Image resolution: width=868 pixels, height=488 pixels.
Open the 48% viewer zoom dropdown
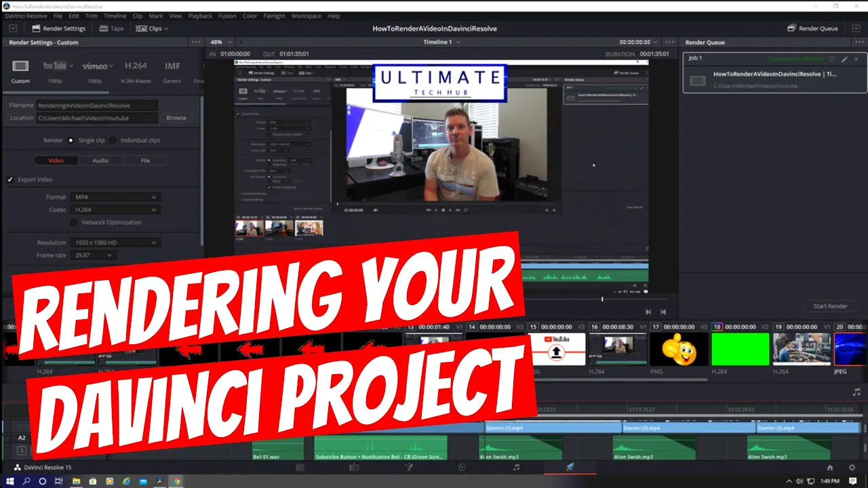pyautogui.click(x=221, y=42)
